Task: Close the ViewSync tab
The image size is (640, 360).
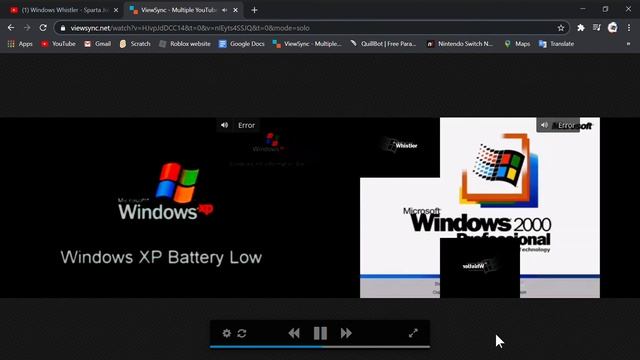Action: (236, 10)
